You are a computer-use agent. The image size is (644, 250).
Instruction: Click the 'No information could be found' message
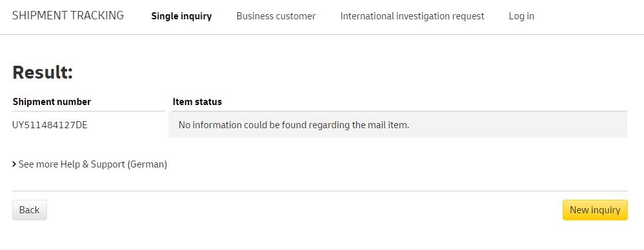[294, 125]
